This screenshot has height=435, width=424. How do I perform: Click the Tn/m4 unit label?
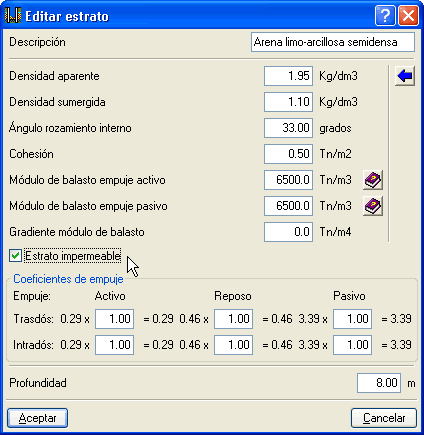point(335,232)
